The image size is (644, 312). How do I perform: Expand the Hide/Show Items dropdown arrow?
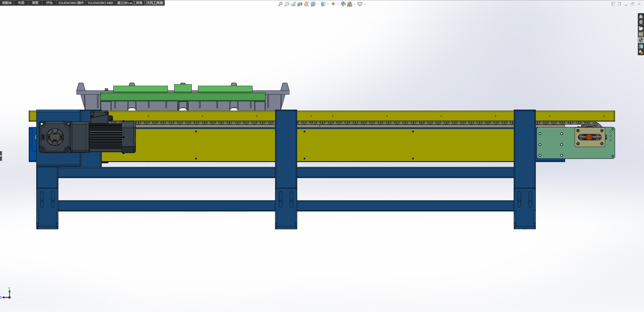338,4
